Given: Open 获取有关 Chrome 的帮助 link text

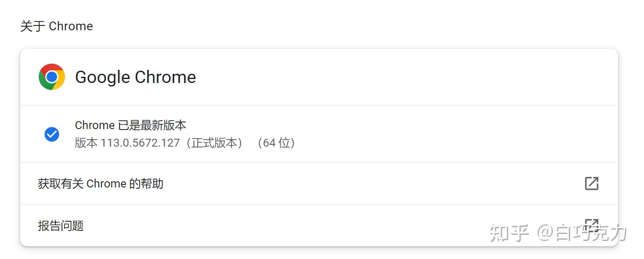Looking at the screenshot, I should click(x=101, y=183).
